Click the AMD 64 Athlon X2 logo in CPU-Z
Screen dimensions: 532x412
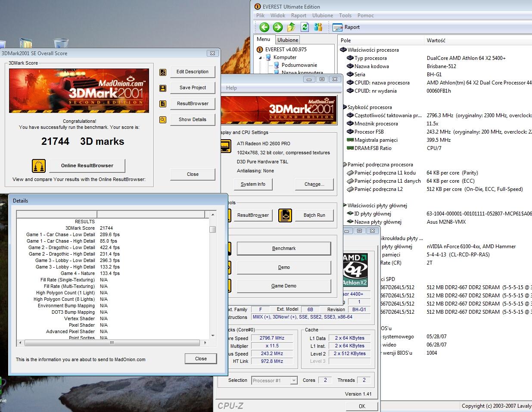click(355, 270)
